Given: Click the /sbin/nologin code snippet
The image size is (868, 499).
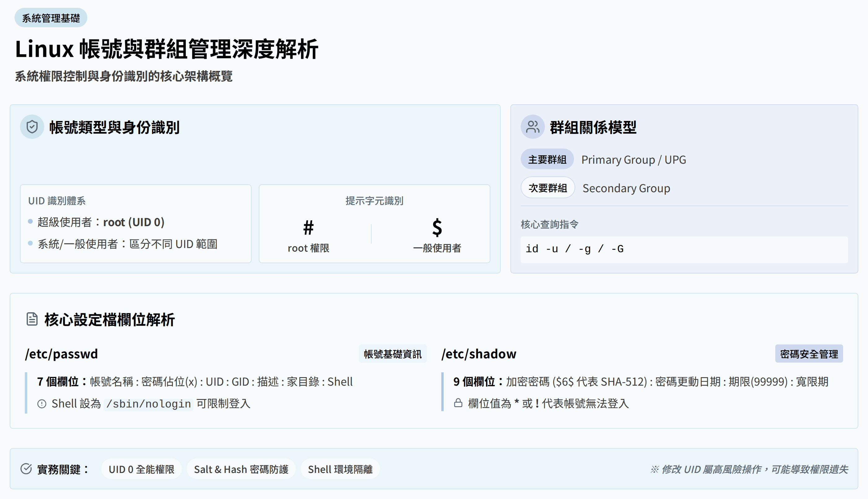Looking at the screenshot, I should point(148,404).
